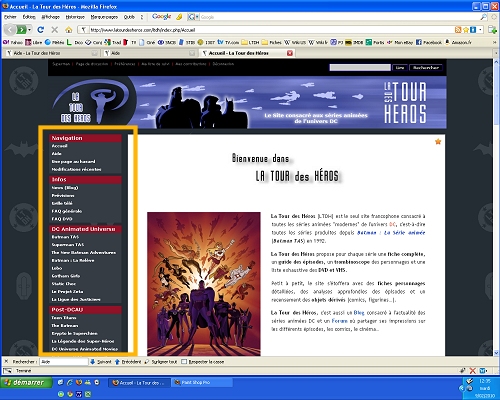Open the Teen Titans sidebar link
500x400 pixels.
[x=64, y=318]
